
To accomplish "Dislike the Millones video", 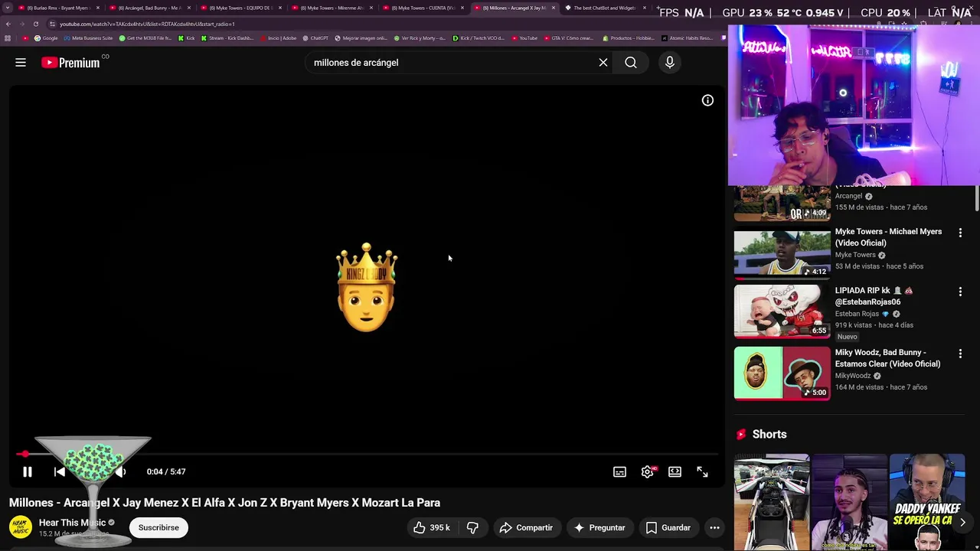I will point(472,527).
